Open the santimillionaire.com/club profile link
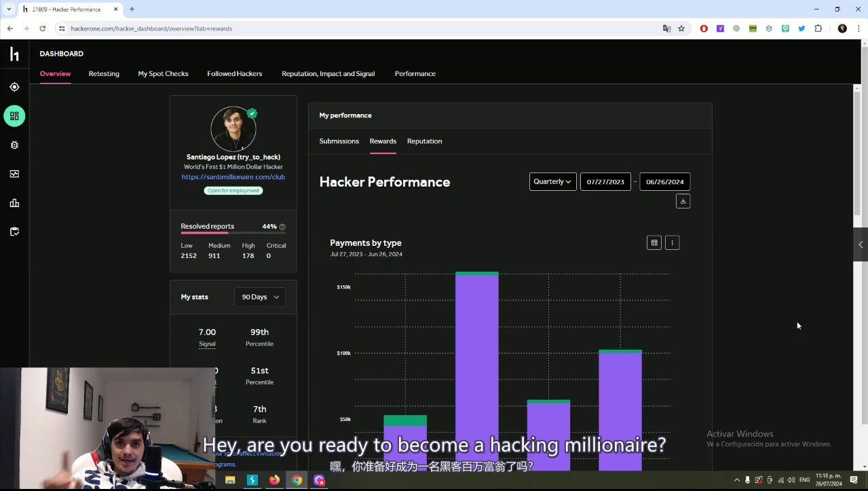Screen dimensions: 868x491 233,177
